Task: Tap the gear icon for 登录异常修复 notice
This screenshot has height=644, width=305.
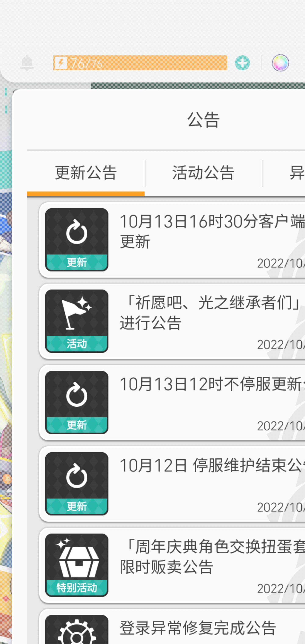Action: tap(77, 630)
